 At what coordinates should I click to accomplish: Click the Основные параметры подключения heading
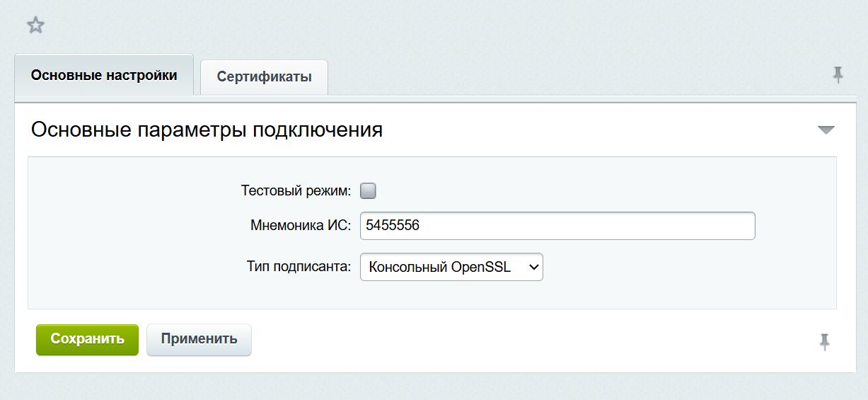pos(207,130)
